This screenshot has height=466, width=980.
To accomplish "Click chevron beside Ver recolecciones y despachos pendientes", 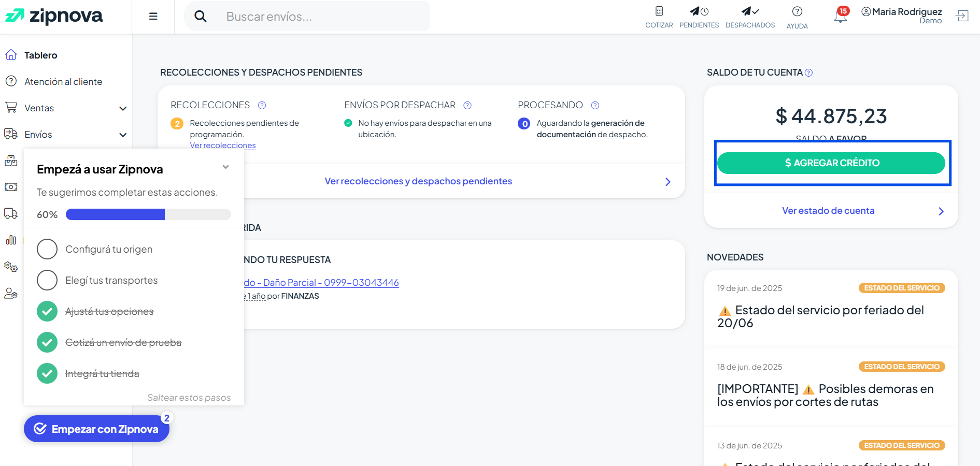I will coord(668,182).
